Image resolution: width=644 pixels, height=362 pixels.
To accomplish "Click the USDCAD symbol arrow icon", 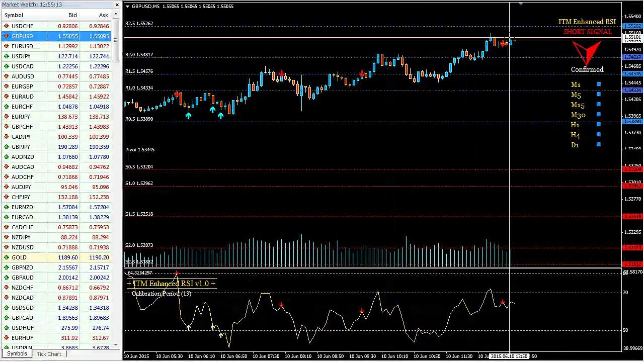I will (6, 66).
